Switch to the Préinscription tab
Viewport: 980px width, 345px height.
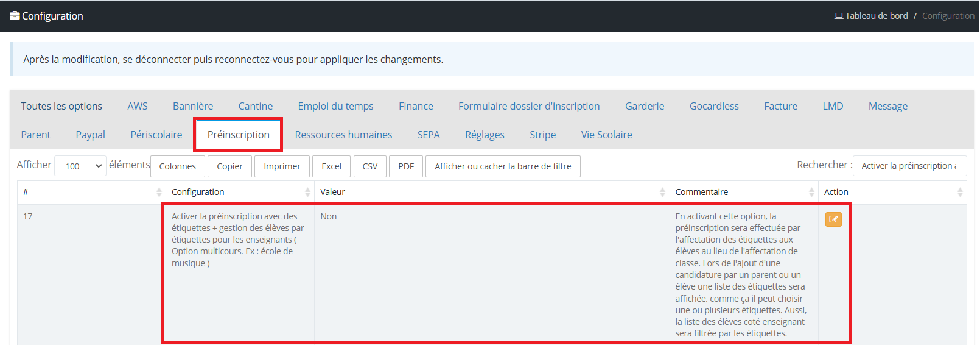239,135
